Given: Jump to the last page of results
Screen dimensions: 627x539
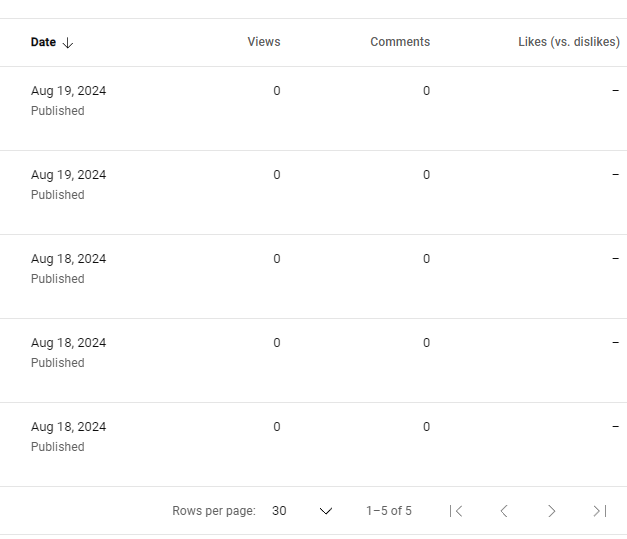Looking at the screenshot, I should [599, 511].
